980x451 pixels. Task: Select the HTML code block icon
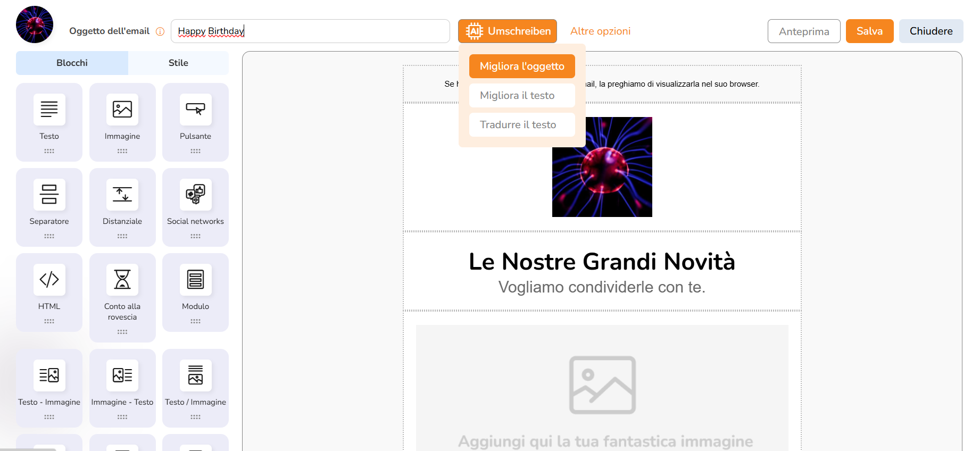click(49, 280)
